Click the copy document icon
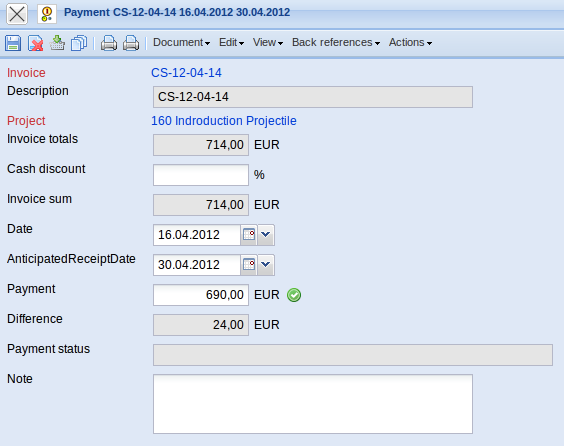Image resolution: width=564 pixels, height=446 pixels. click(79, 43)
